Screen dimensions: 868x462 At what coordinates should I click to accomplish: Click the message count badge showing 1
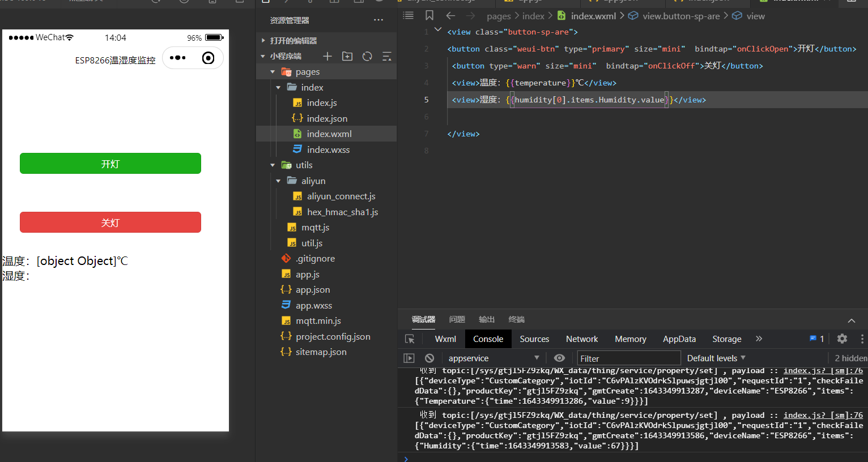click(x=817, y=339)
